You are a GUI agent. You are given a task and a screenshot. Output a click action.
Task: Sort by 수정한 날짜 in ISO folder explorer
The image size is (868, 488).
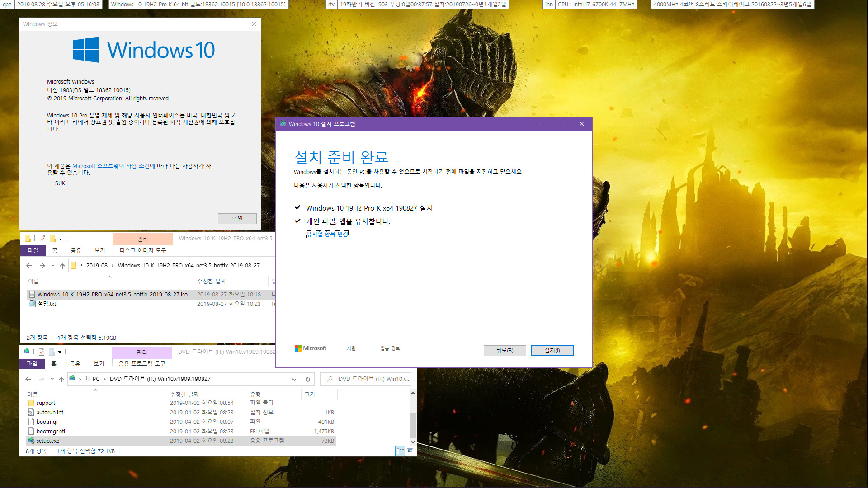(212, 281)
